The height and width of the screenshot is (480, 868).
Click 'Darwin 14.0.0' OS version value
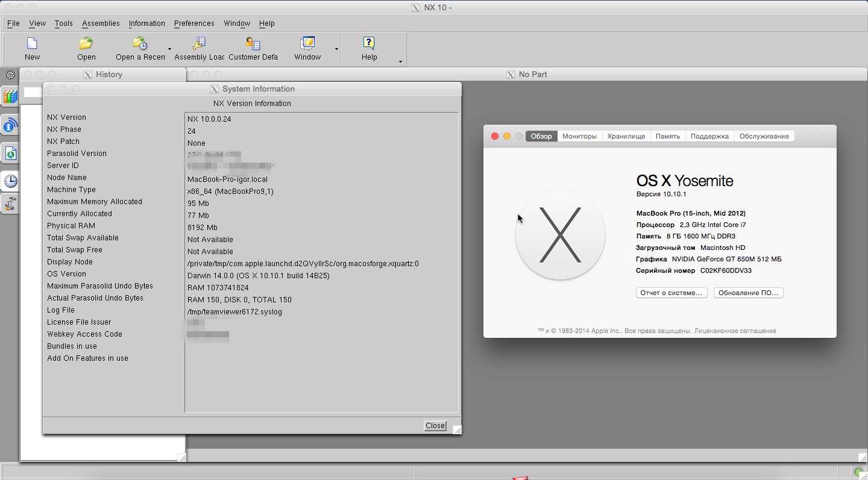click(x=258, y=276)
